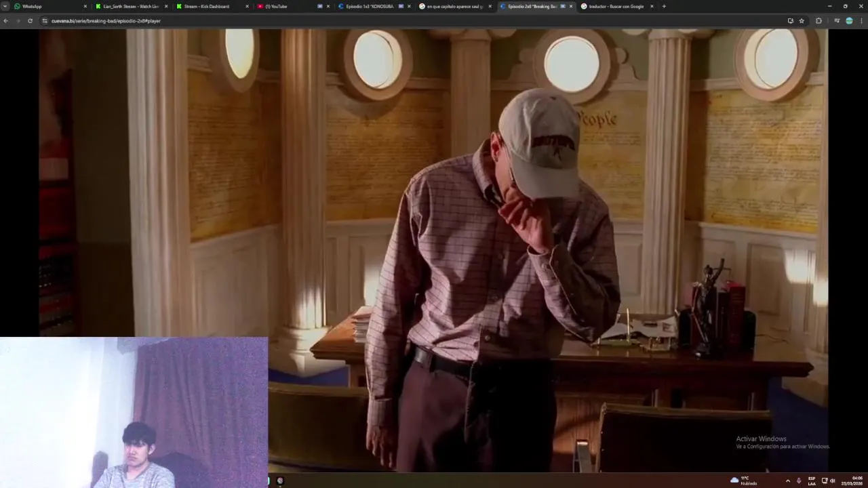Open the media controls toolbar icon
The width and height of the screenshot is (868, 488).
837,21
